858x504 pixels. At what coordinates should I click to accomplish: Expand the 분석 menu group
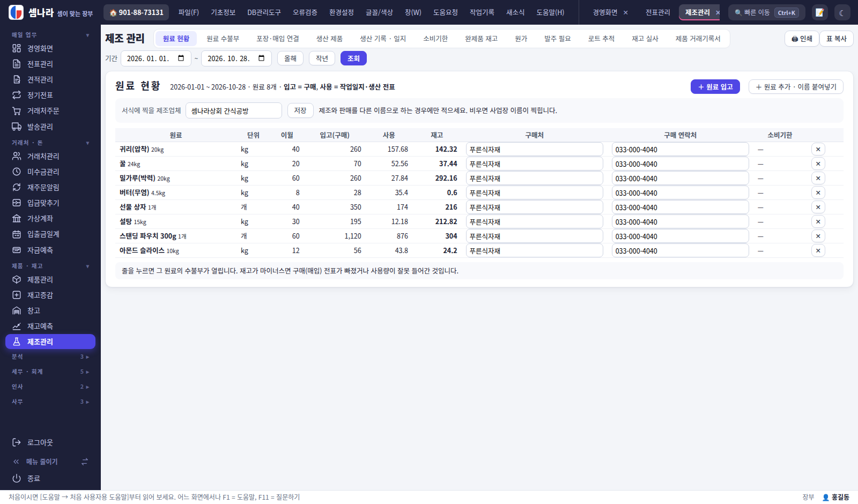pos(50,357)
